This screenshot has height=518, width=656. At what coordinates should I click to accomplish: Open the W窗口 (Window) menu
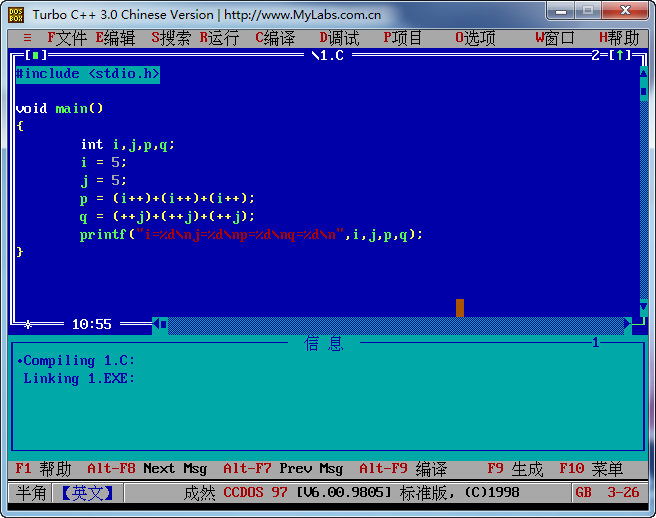coord(555,38)
